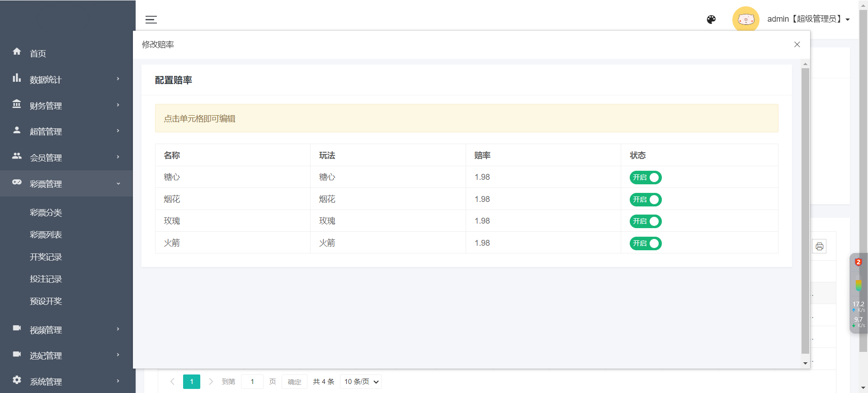The image size is (868, 393).
Task: Click the 确定 pagination button
Action: pos(294,382)
